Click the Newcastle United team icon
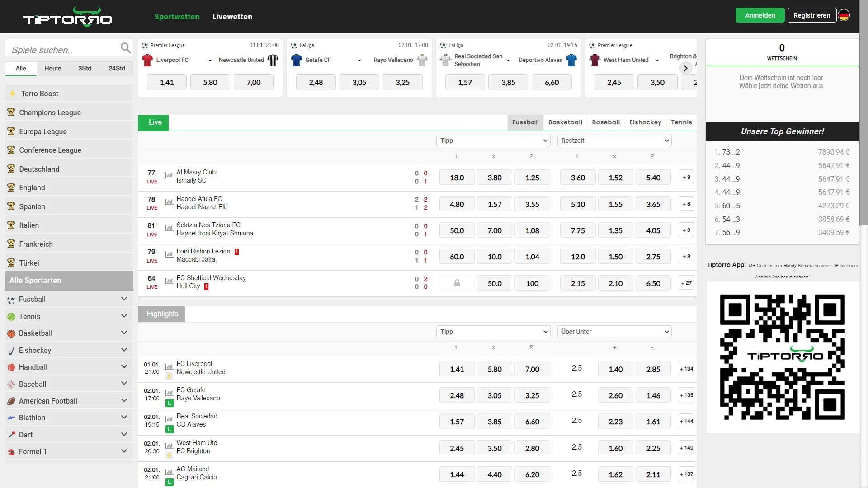Image resolution: width=868 pixels, height=488 pixels. (x=272, y=60)
